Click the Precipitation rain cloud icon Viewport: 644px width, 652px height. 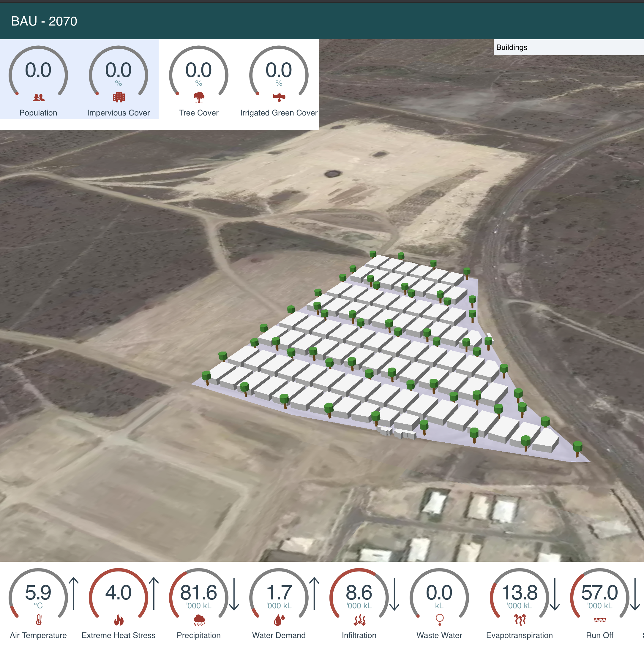199,620
